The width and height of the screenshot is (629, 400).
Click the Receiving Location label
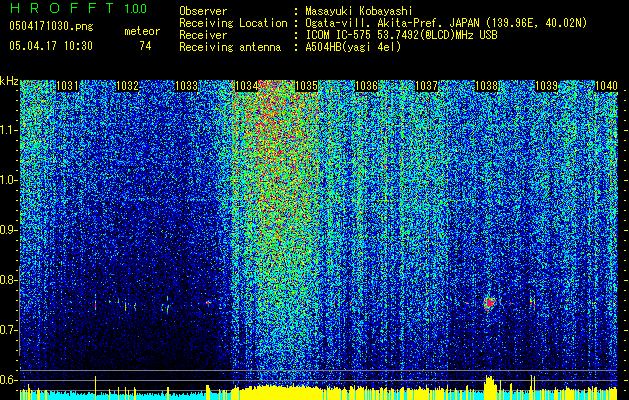(233, 23)
